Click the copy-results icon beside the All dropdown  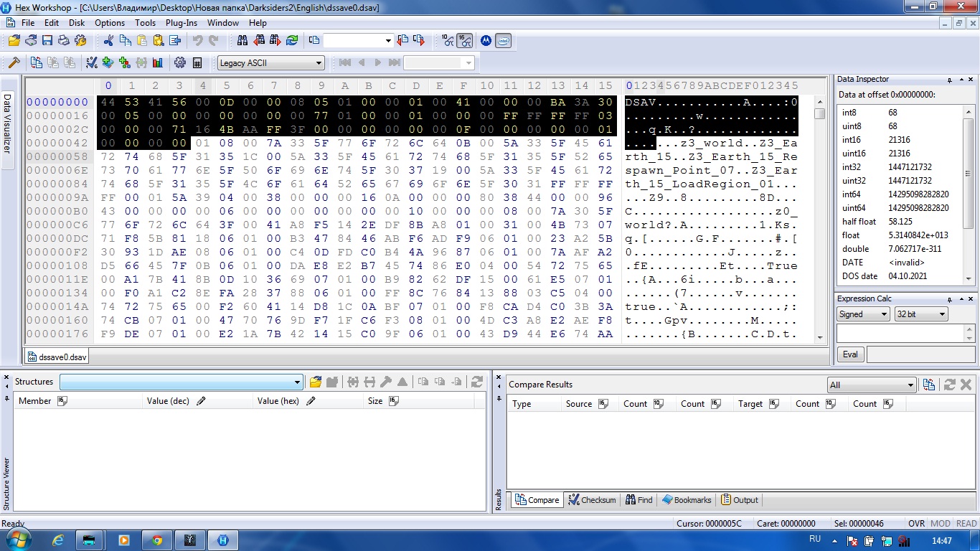pos(929,385)
